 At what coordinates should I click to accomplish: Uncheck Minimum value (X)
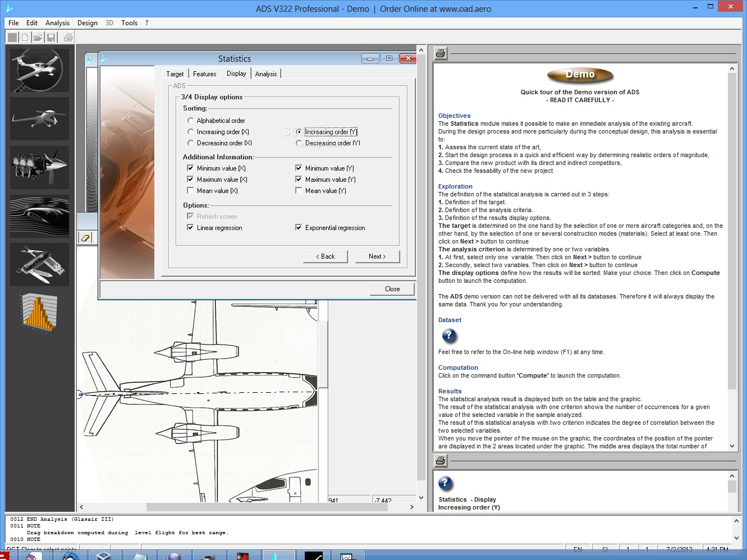(x=217, y=168)
